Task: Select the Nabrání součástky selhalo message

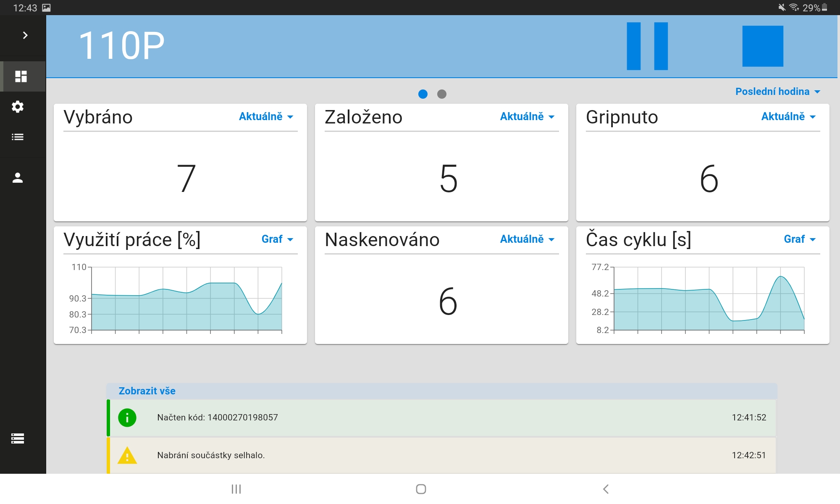Action: point(211,455)
